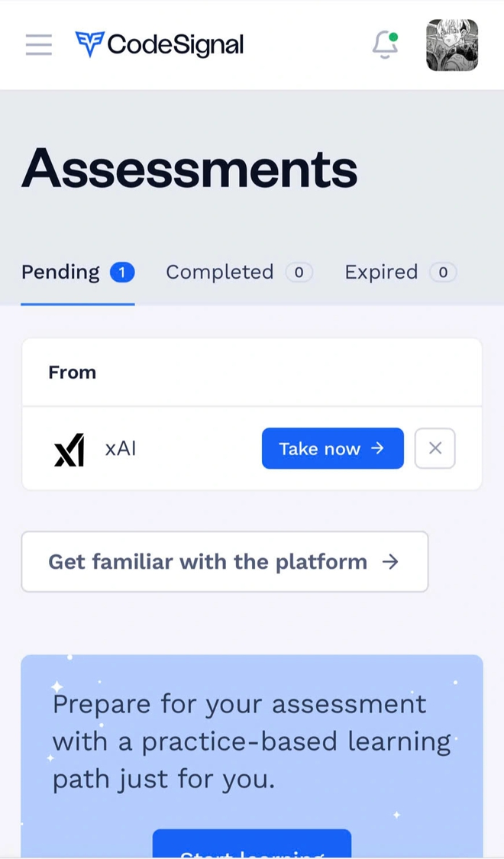Screen dimensions: 504x859
Task: Switch to the Pending tab
Action: (x=78, y=273)
